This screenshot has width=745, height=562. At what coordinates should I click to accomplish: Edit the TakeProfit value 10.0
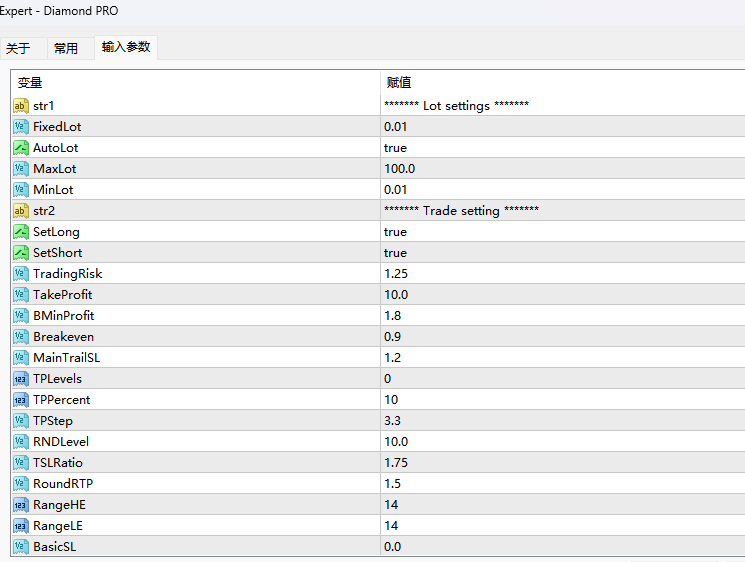[x=396, y=295]
